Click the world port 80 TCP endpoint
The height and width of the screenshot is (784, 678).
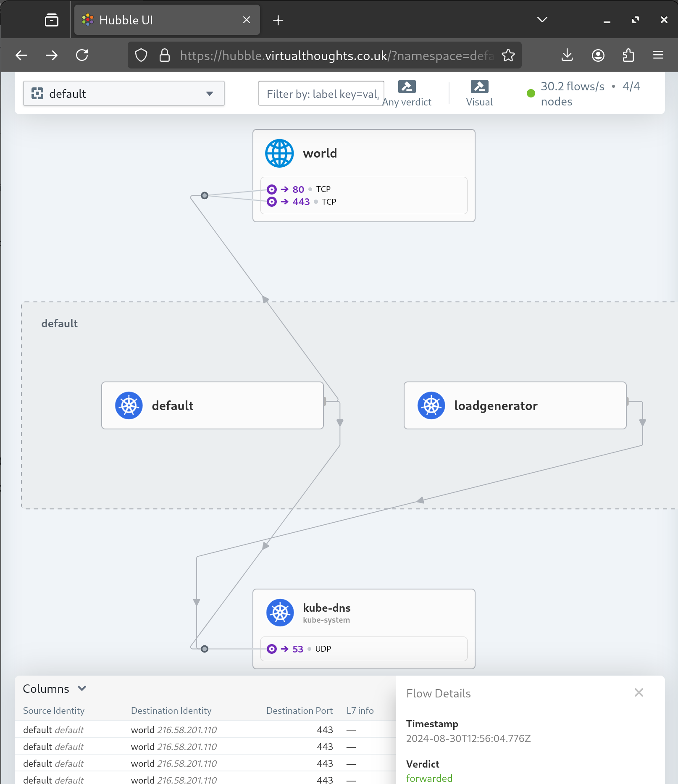click(299, 189)
